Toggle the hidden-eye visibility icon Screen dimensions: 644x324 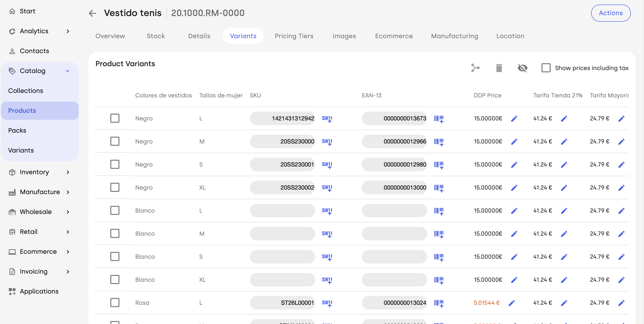point(522,68)
